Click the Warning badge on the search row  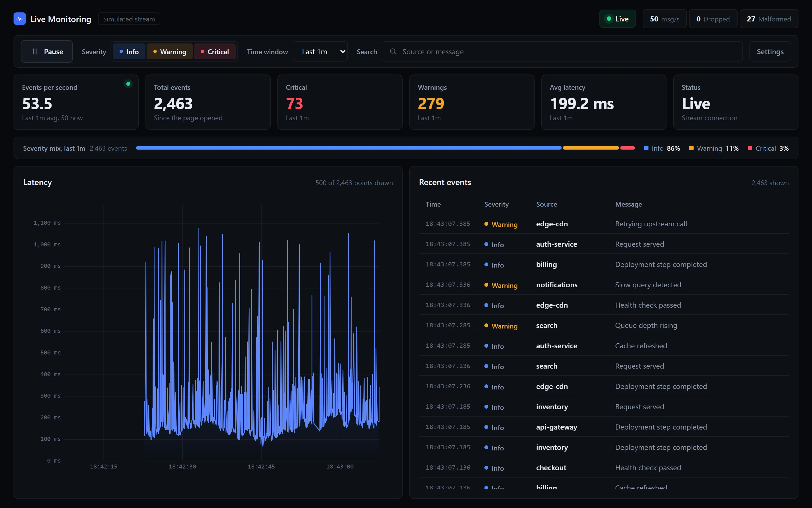point(501,326)
